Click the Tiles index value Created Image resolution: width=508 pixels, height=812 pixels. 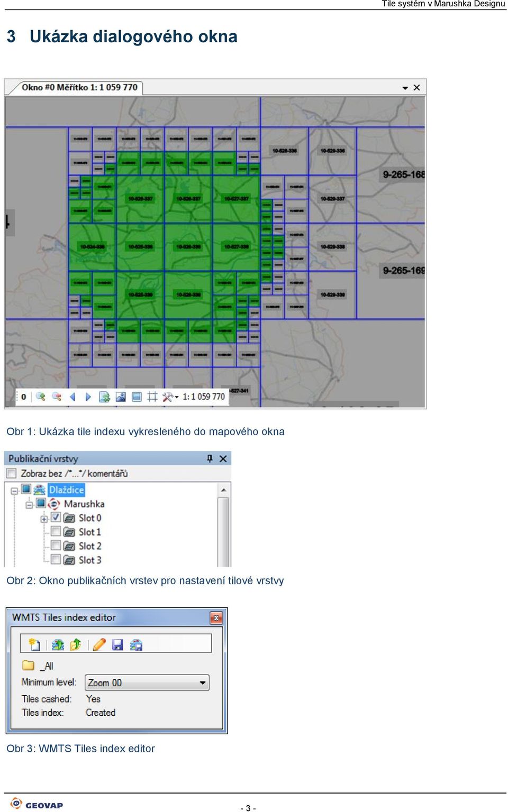coord(101,713)
